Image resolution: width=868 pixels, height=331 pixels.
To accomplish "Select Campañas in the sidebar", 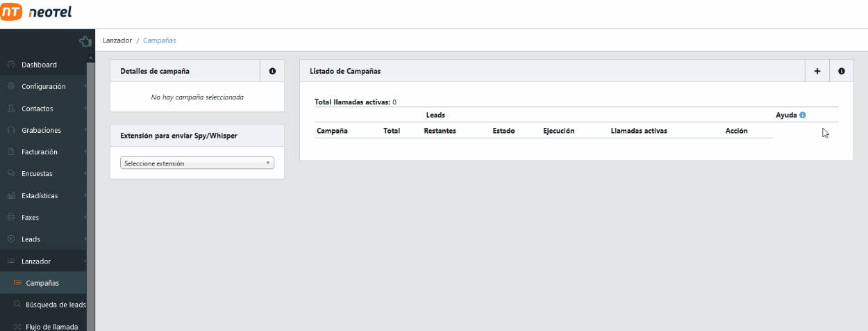I will pyautogui.click(x=42, y=283).
